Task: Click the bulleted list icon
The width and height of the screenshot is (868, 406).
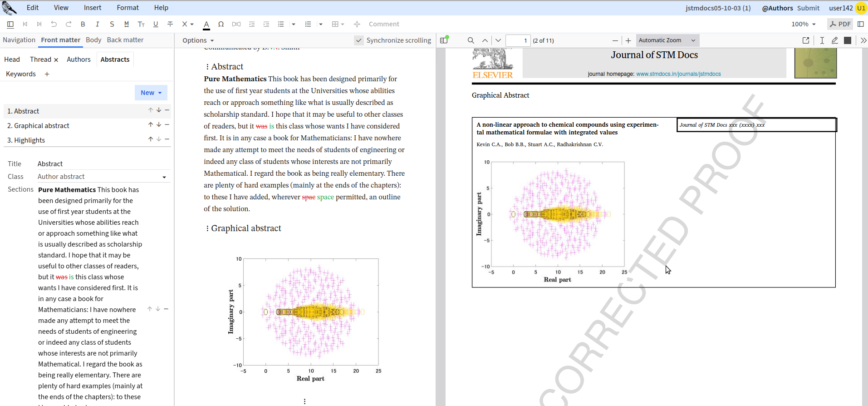Action: tap(281, 24)
